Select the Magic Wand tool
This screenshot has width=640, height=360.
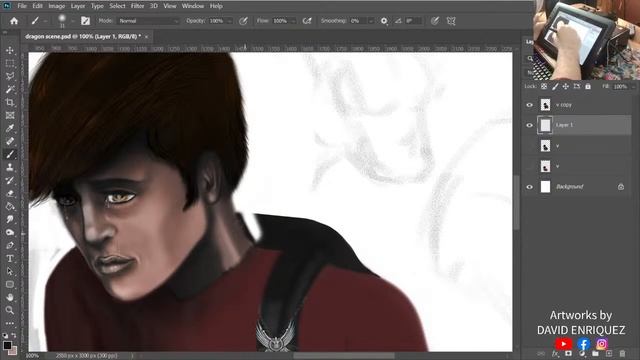[10, 89]
